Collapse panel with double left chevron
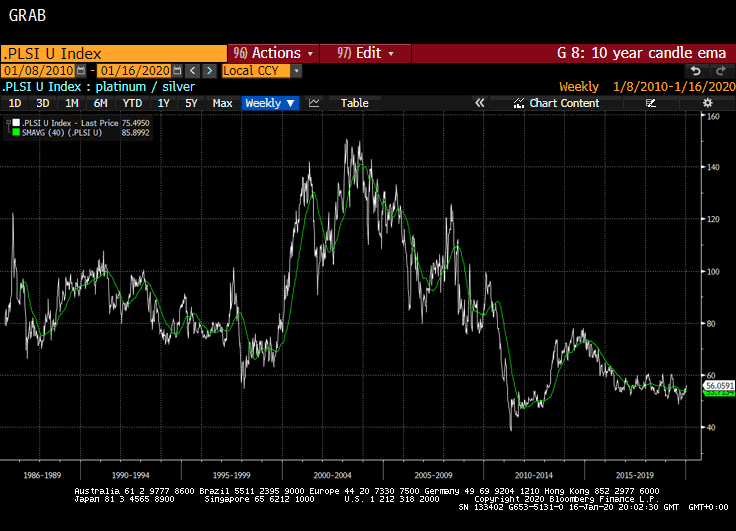 (x=479, y=103)
